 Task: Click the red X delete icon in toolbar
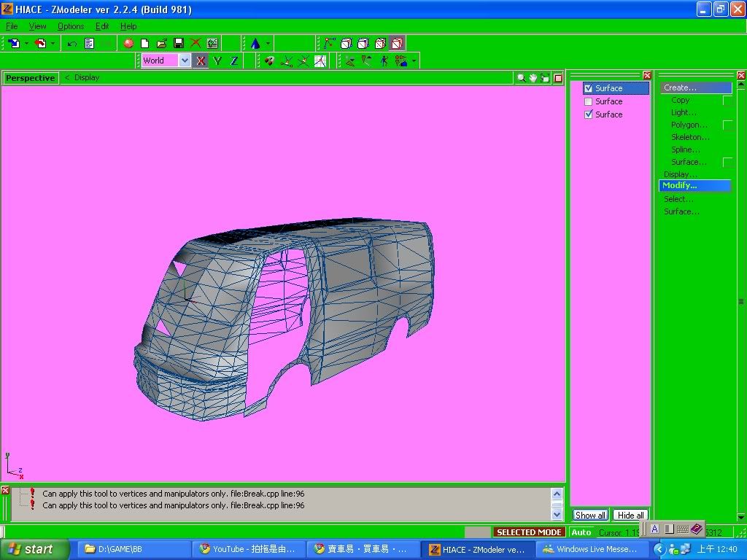click(x=196, y=44)
